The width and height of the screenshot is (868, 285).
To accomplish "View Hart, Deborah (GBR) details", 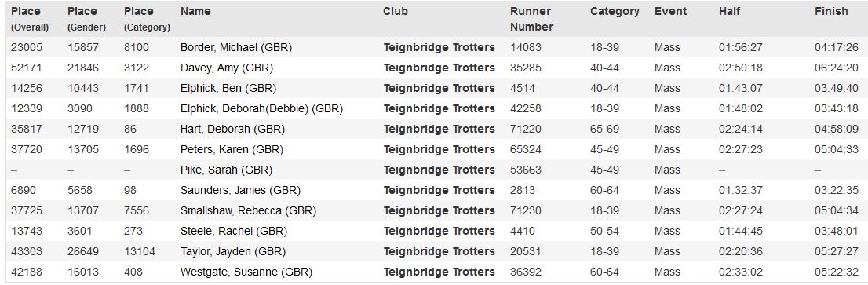I will point(232,130).
